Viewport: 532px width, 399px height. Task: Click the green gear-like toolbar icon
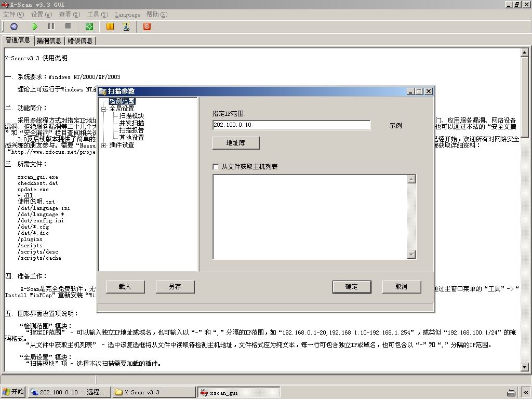[x=89, y=26]
